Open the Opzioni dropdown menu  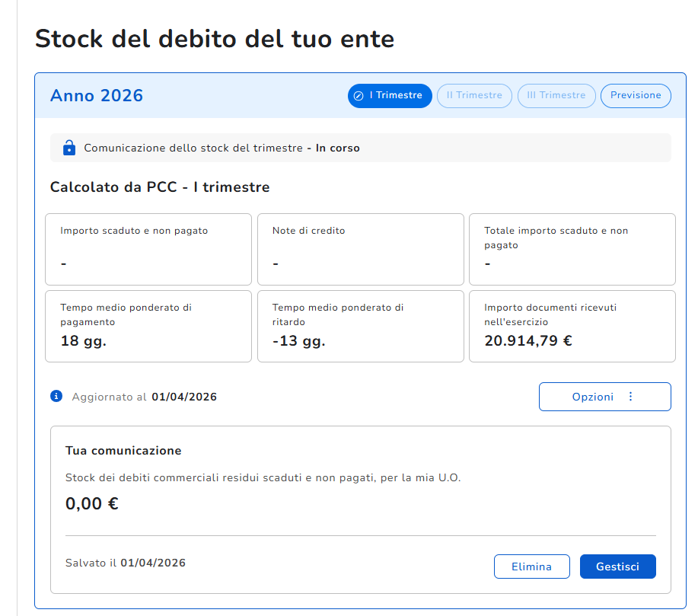(x=604, y=397)
